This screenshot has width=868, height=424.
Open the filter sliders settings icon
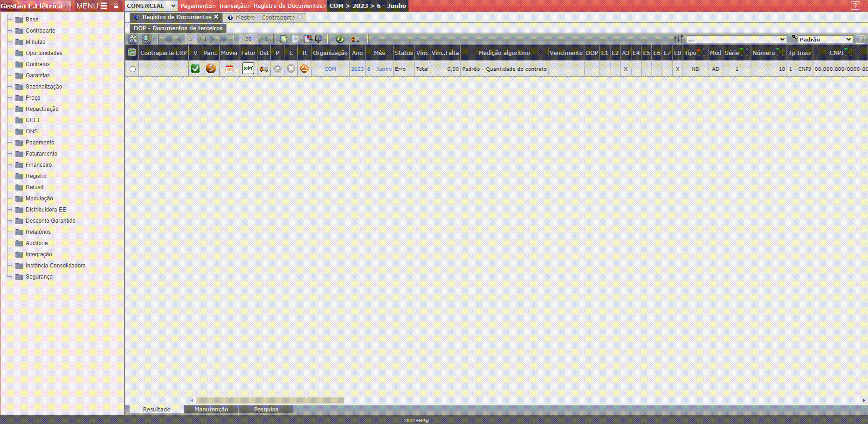click(x=678, y=39)
